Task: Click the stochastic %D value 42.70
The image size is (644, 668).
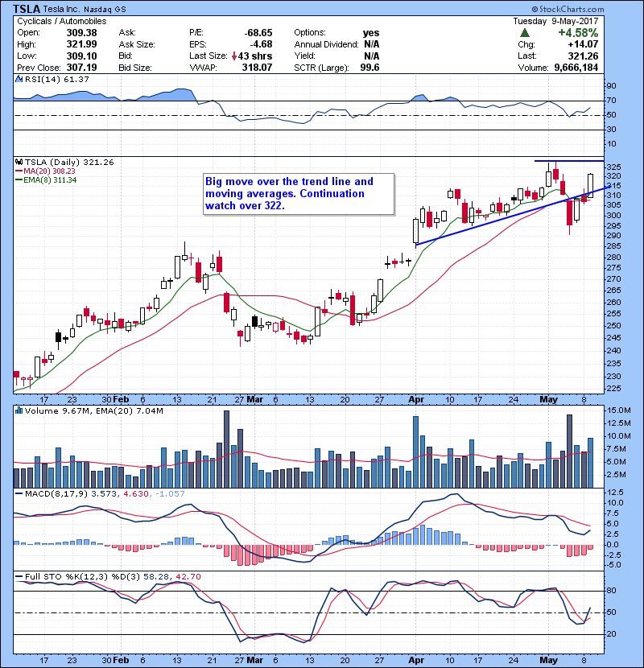Action: [188, 576]
